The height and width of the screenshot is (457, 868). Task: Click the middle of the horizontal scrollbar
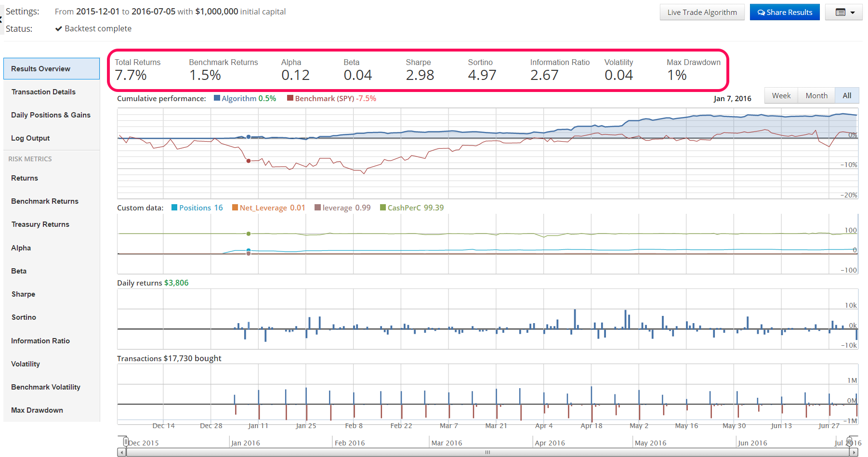pyautogui.click(x=487, y=452)
